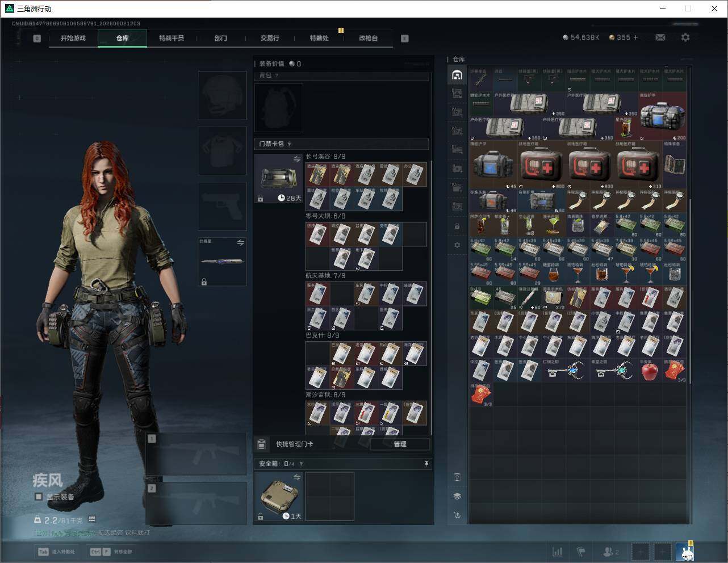Click the stacked layers icon in the warehouse sidebar

(457, 496)
